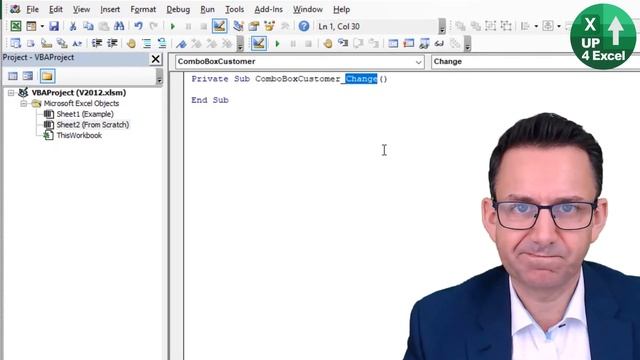
Task: Select ThisWorkbook in the project tree
Action: click(79, 136)
